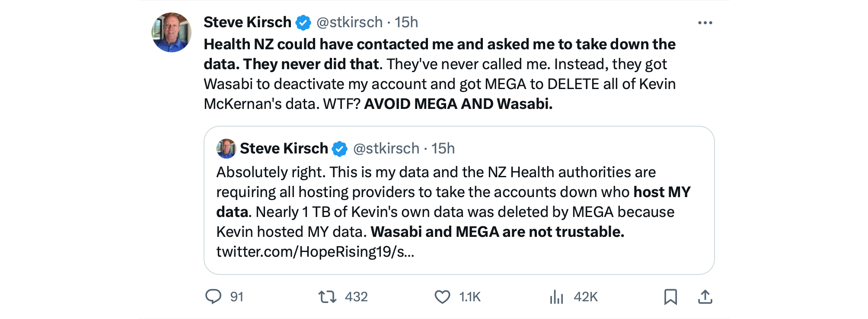
Task: Click the repost arrows icon
Action: click(x=327, y=297)
